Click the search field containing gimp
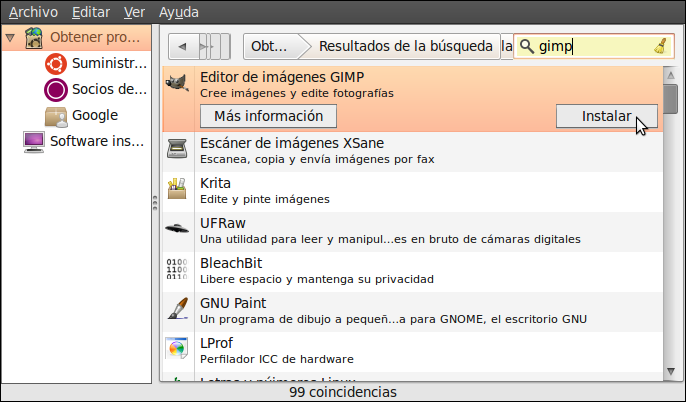The width and height of the screenshot is (686, 402). (x=590, y=46)
